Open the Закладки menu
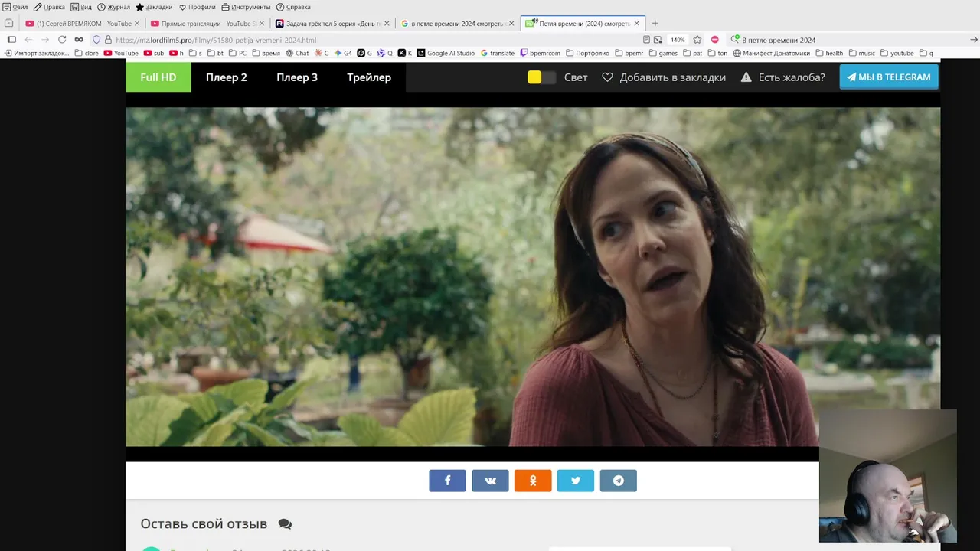980x551 pixels. (x=154, y=7)
